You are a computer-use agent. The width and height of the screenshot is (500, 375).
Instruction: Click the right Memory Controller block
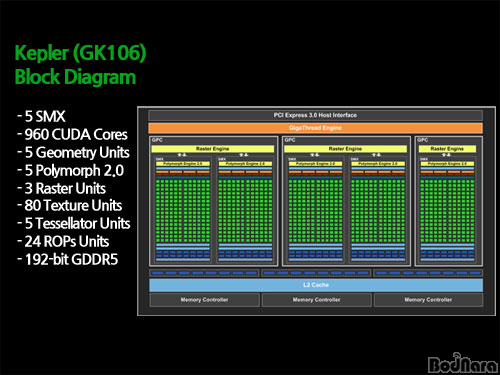tap(428, 300)
